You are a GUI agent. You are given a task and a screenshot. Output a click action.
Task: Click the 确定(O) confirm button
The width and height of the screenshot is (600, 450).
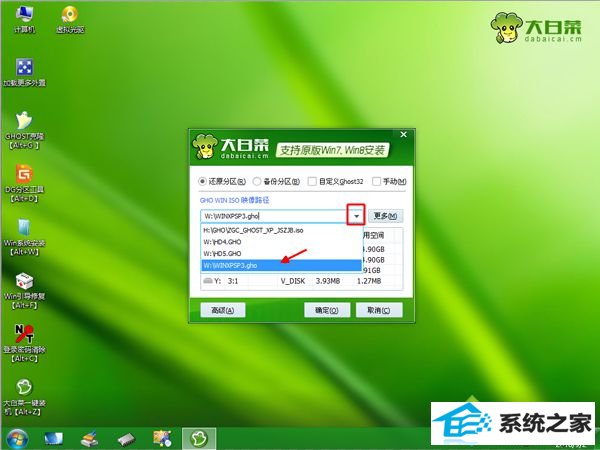(x=327, y=310)
